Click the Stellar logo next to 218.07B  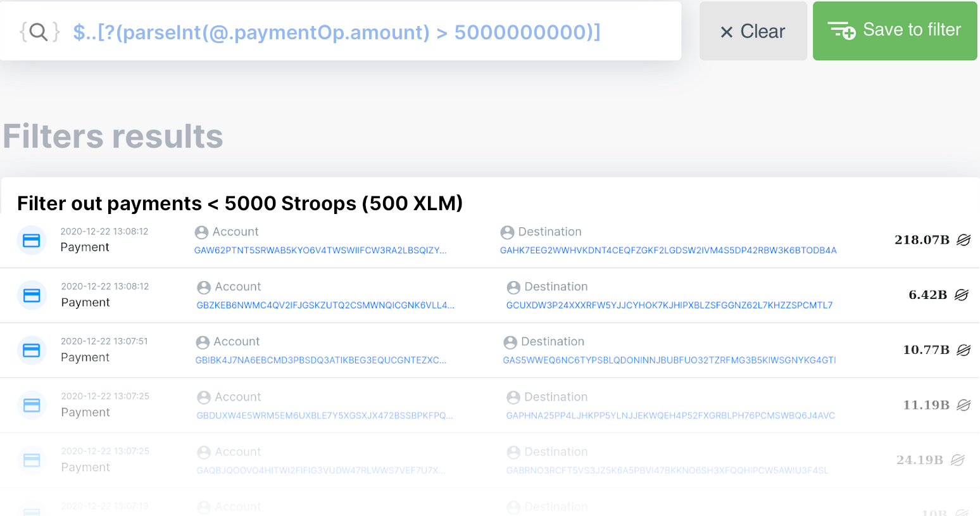coord(964,240)
